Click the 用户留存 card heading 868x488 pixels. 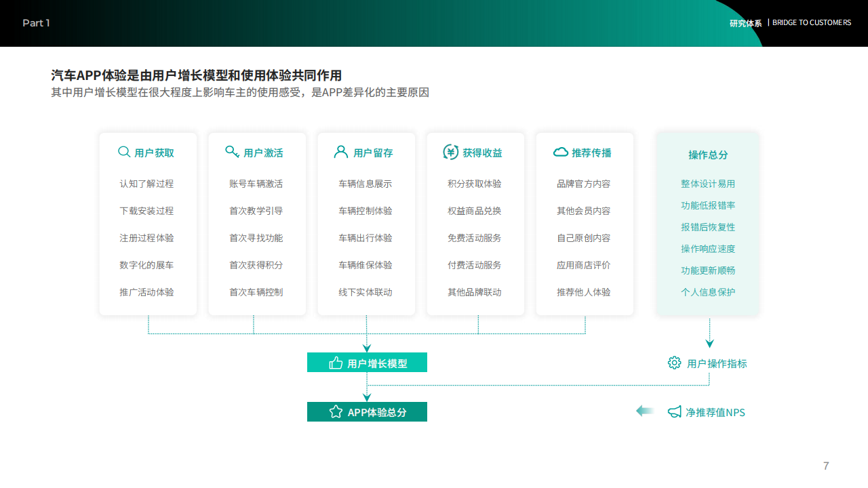[373, 152]
